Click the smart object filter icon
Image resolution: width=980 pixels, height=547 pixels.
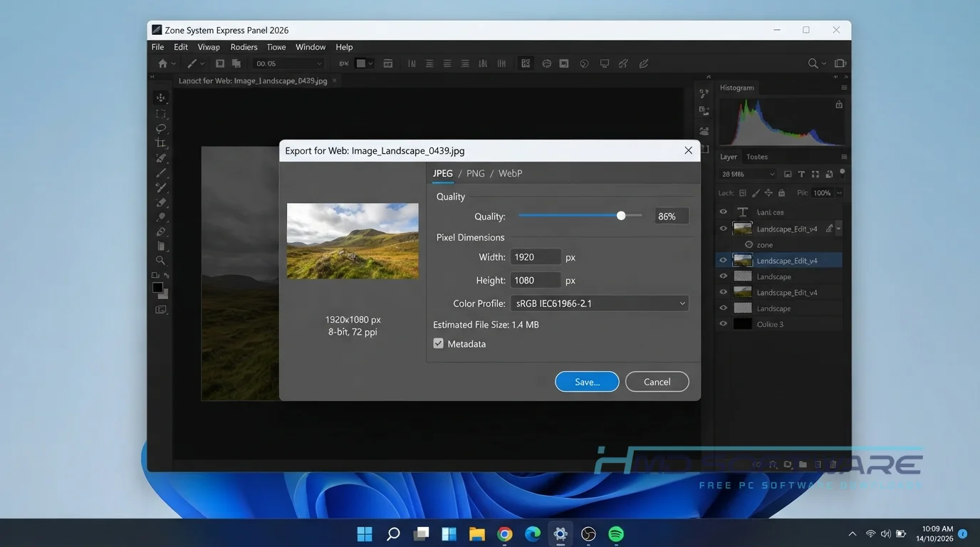coord(829,174)
